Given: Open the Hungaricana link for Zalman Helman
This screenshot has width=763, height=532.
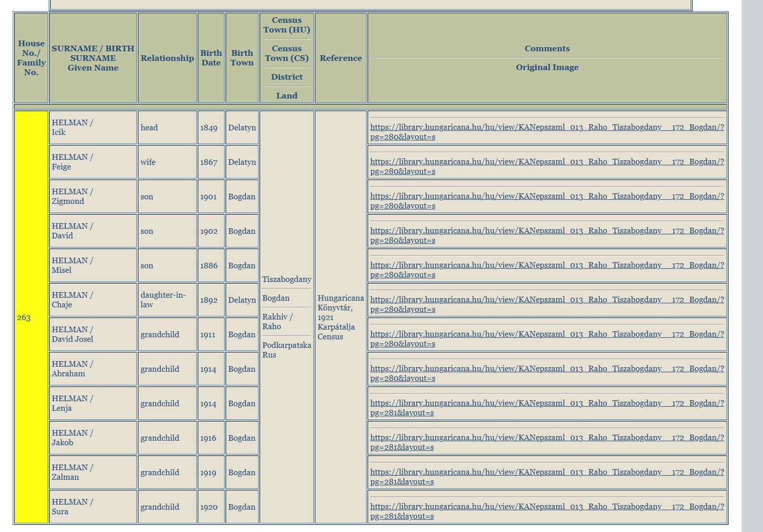Looking at the screenshot, I should [x=547, y=477].
